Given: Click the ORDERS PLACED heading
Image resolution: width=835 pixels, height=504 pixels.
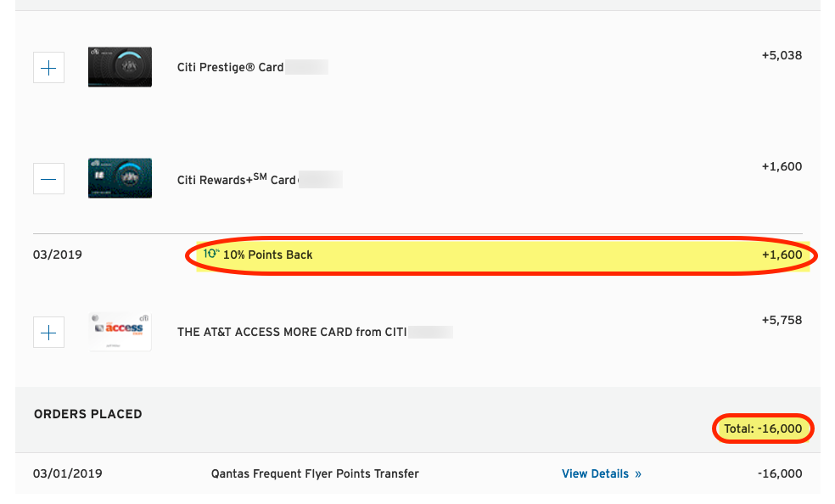Looking at the screenshot, I should point(88,414).
